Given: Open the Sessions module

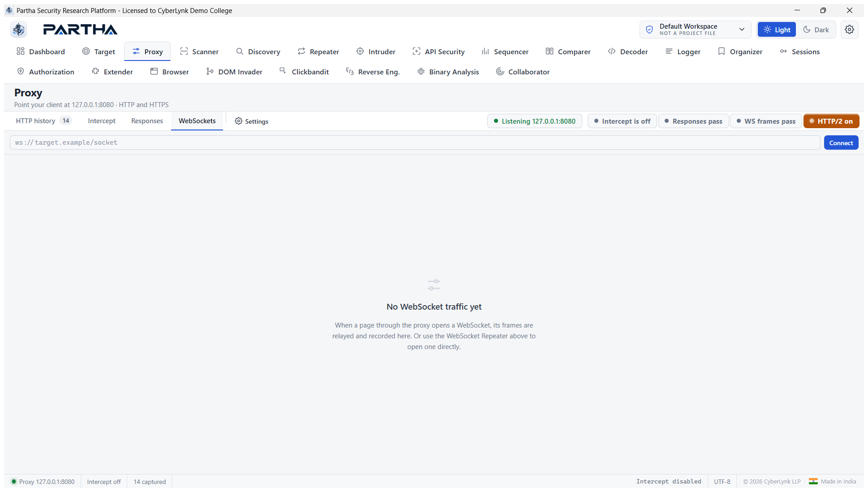Looking at the screenshot, I should coord(799,52).
